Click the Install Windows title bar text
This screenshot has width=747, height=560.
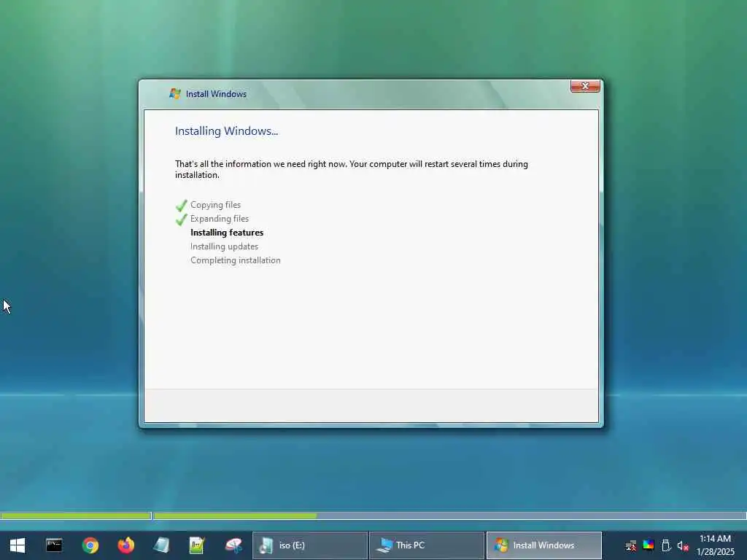[x=216, y=94]
